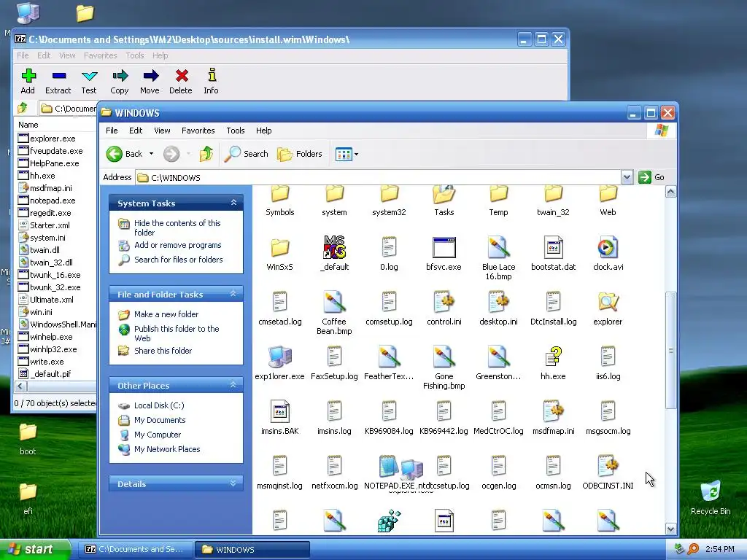Click the Up folder icon in explorer toolbar
The height and width of the screenshot is (560, 747).
pyautogui.click(x=206, y=154)
